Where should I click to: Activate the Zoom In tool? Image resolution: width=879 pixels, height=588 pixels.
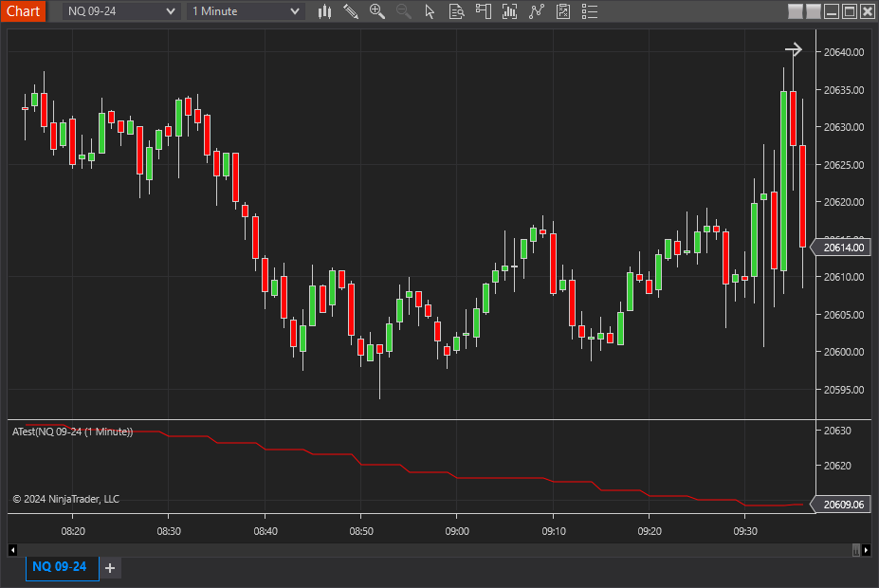[x=377, y=11]
